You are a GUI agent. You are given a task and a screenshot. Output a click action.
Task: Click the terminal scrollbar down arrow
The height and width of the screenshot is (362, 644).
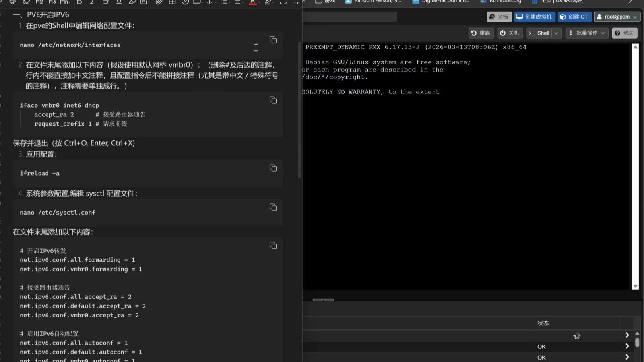tap(635, 286)
